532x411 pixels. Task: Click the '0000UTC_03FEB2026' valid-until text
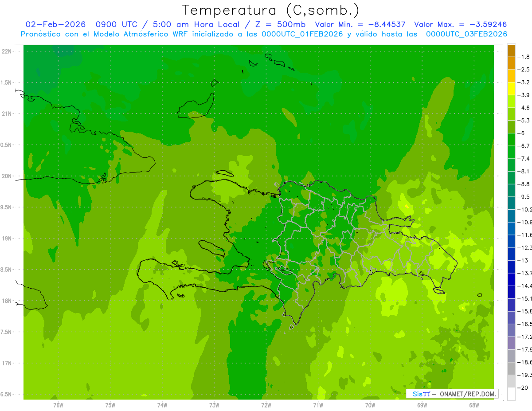467,34
